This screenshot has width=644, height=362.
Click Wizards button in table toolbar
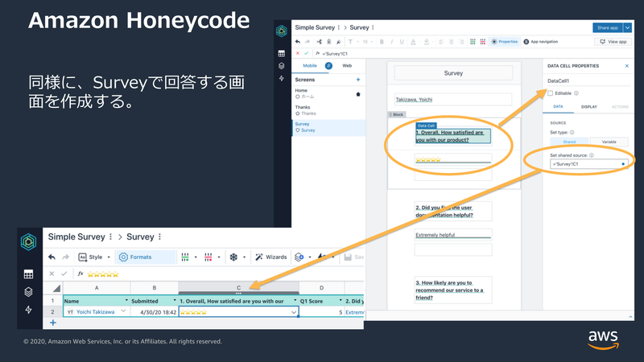[271, 257]
